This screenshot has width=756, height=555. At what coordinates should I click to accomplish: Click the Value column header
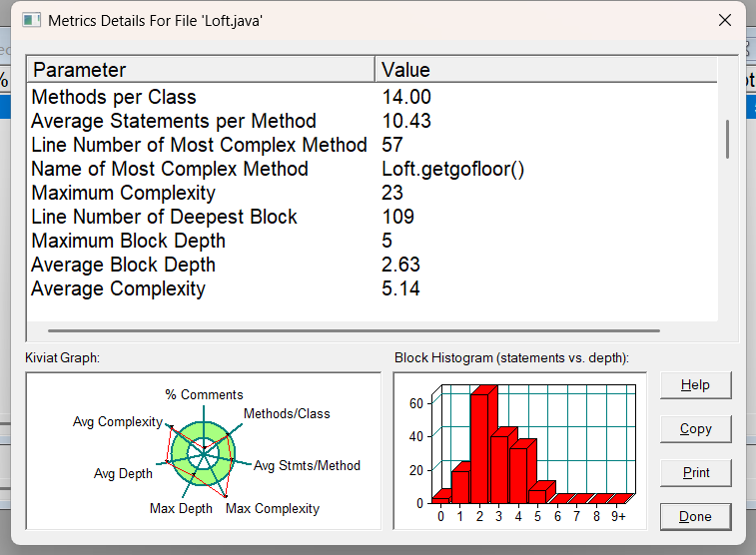(x=546, y=70)
